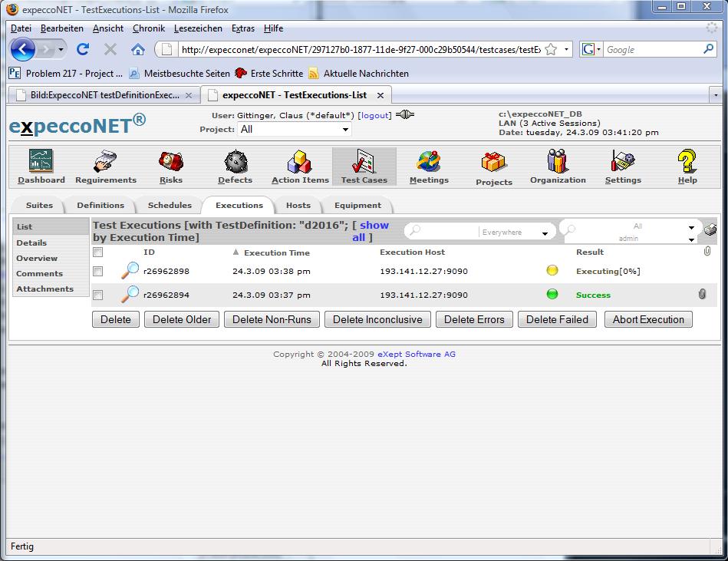Open the Dashboard icon

click(41, 162)
